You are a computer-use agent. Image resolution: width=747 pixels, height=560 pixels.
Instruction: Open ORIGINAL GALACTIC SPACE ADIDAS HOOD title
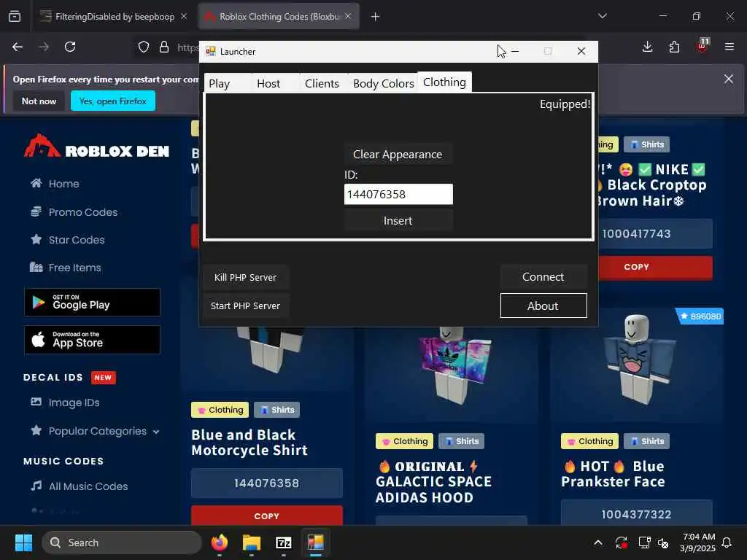[433, 482]
